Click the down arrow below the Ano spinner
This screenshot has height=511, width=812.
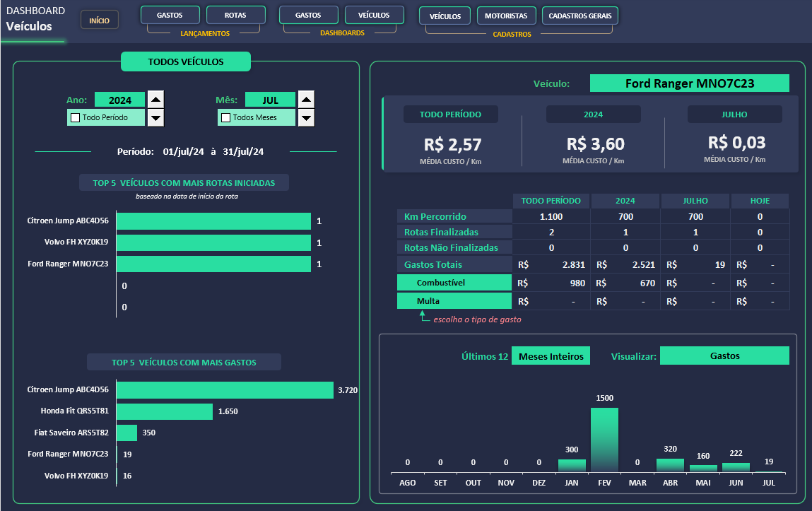pos(156,117)
